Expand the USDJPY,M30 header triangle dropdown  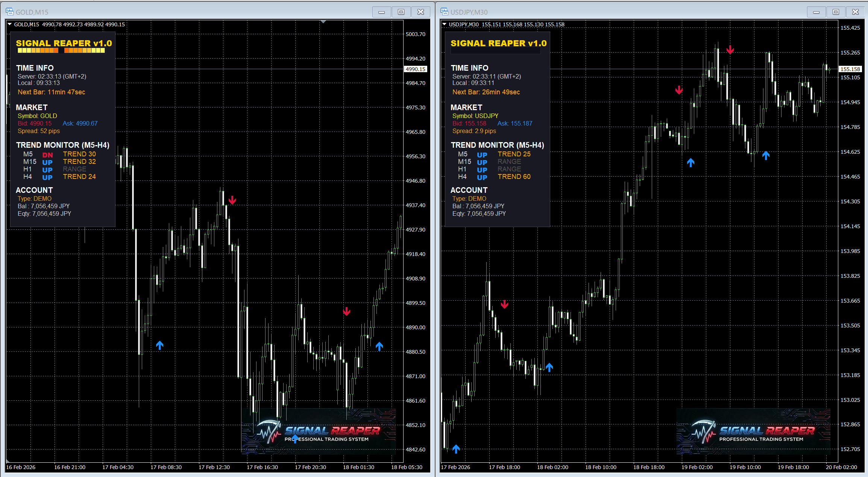click(x=445, y=24)
